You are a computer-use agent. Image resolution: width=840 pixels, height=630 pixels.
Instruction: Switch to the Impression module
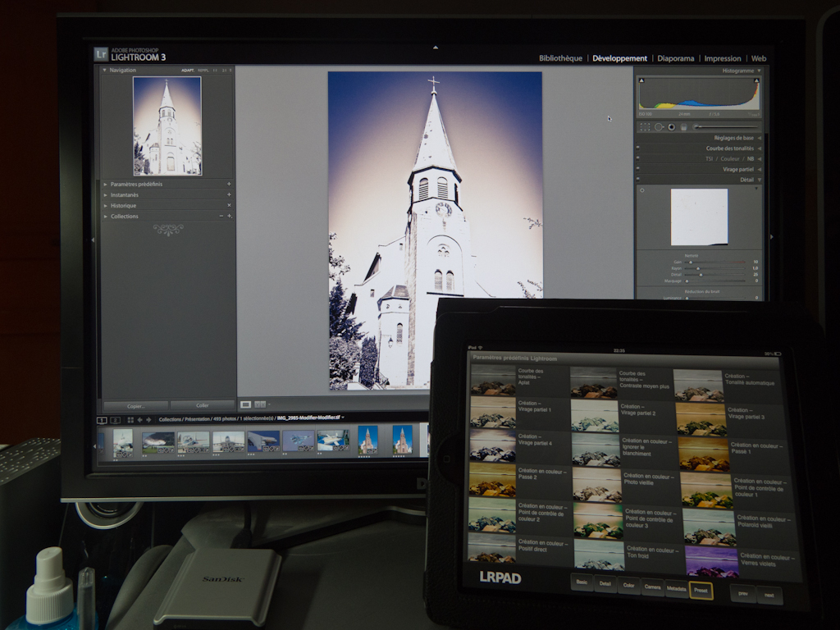[x=723, y=58]
